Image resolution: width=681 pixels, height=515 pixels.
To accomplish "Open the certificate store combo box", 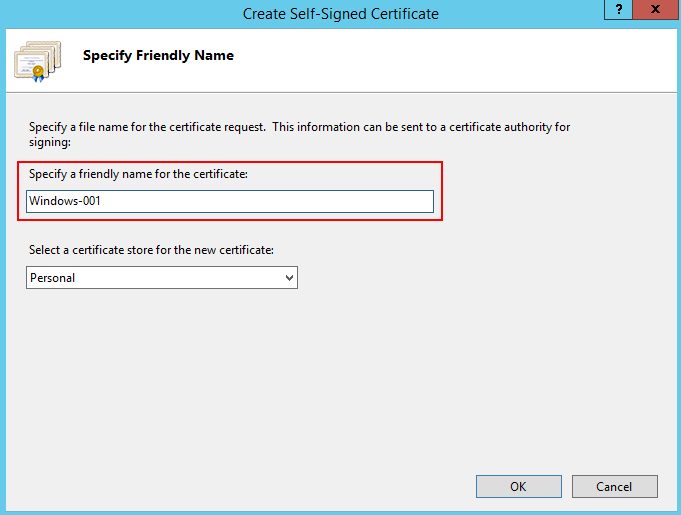I will 162,277.
